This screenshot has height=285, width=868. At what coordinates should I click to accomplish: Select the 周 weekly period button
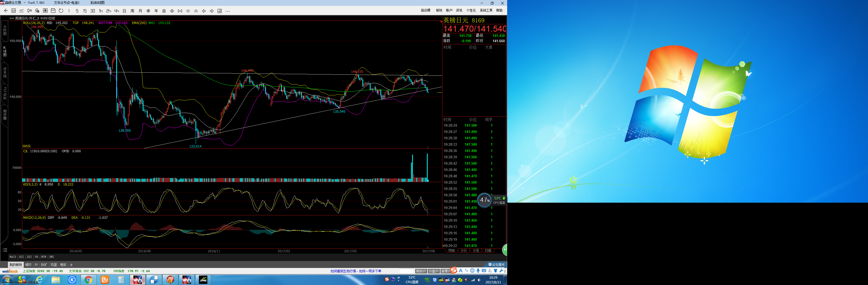click(132, 11)
